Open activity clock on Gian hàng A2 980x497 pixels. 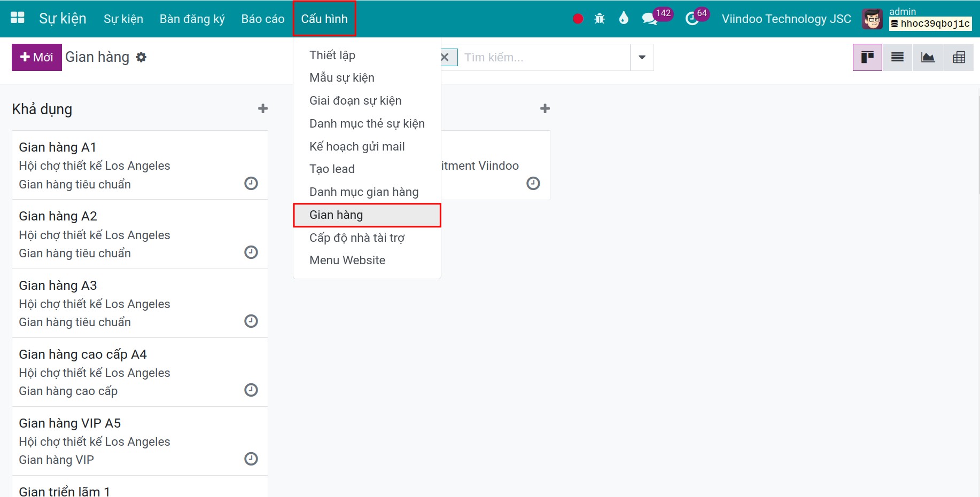coord(251,253)
